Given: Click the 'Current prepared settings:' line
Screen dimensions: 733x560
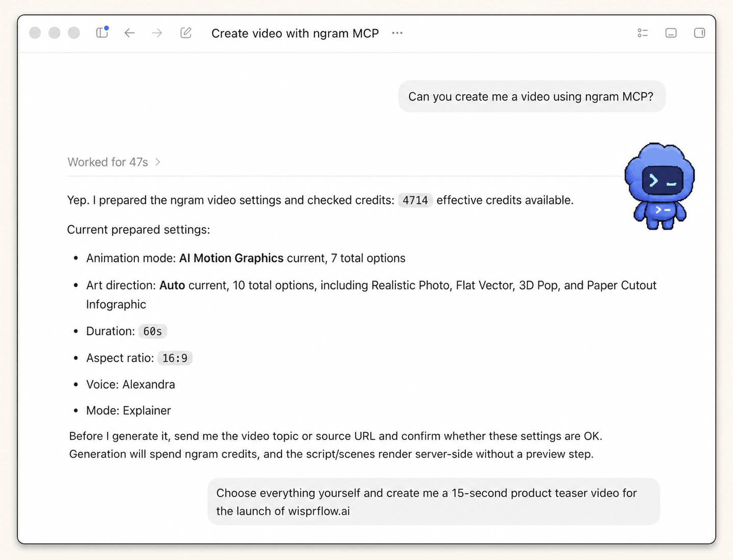Looking at the screenshot, I should pyautogui.click(x=138, y=229).
